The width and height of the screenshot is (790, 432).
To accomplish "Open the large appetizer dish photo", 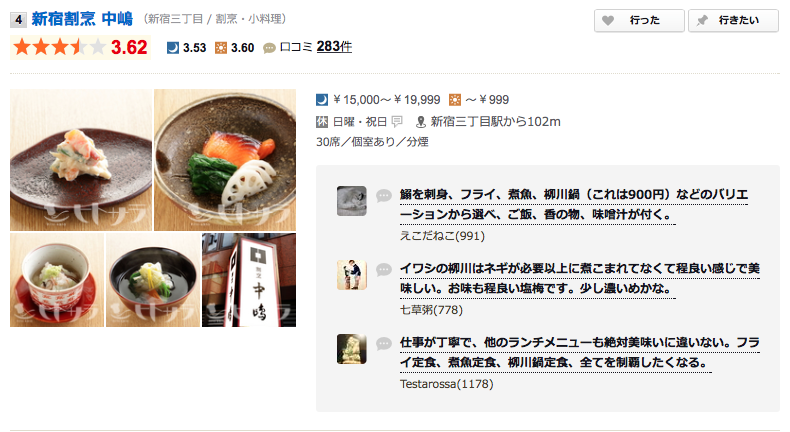I will (x=81, y=160).
